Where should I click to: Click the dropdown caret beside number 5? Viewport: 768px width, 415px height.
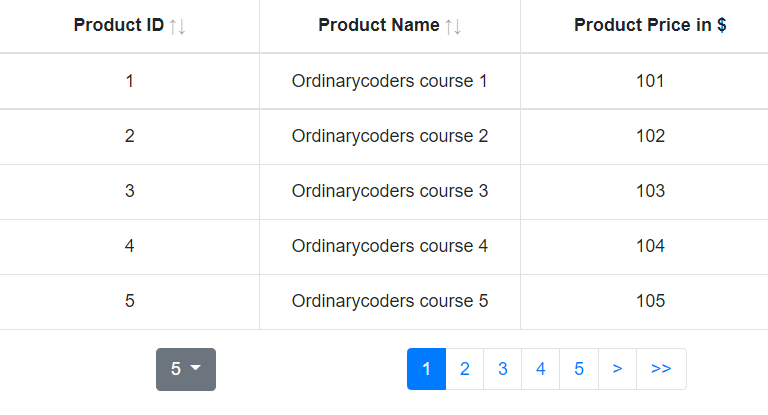click(x=195, y=367)
